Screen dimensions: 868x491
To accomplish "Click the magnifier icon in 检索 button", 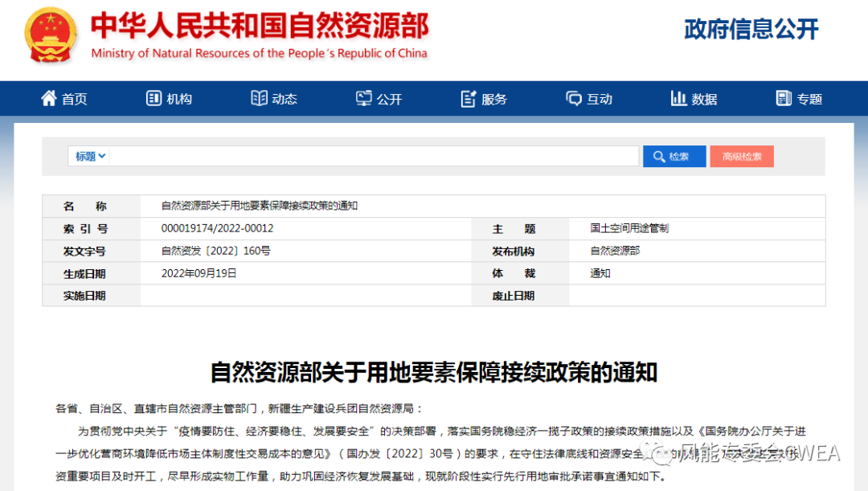I will tap(659, 157).
